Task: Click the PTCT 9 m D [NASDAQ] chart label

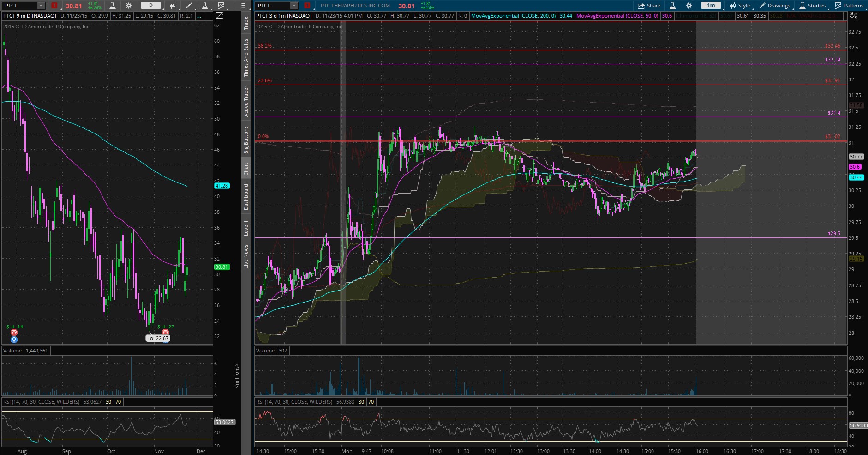Action: [30, 16]
